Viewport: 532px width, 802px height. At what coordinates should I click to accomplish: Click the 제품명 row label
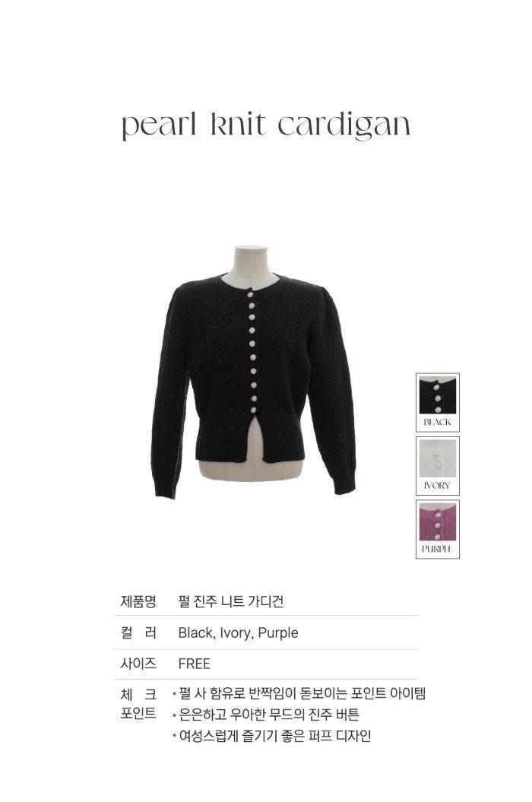click(x=138, y=601)
